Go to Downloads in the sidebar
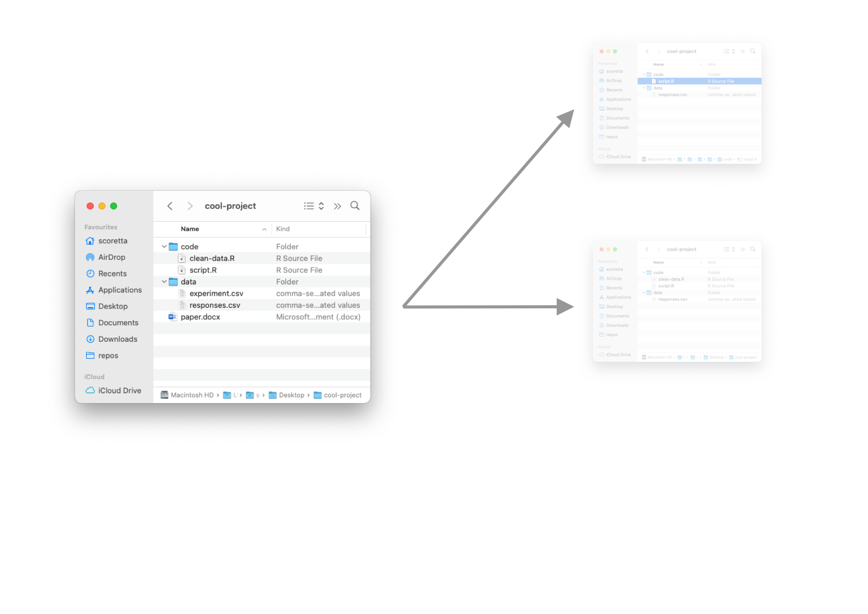Screen dimensions: 868x614 [118, 339]
